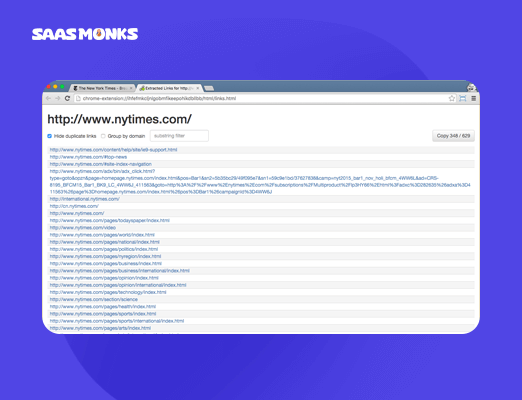The height and width of the screenshot is (400, 522).
Task: Click the http://www.nytimes.com/ page heading
Action: pyautogui.click(x=119, y=119)
